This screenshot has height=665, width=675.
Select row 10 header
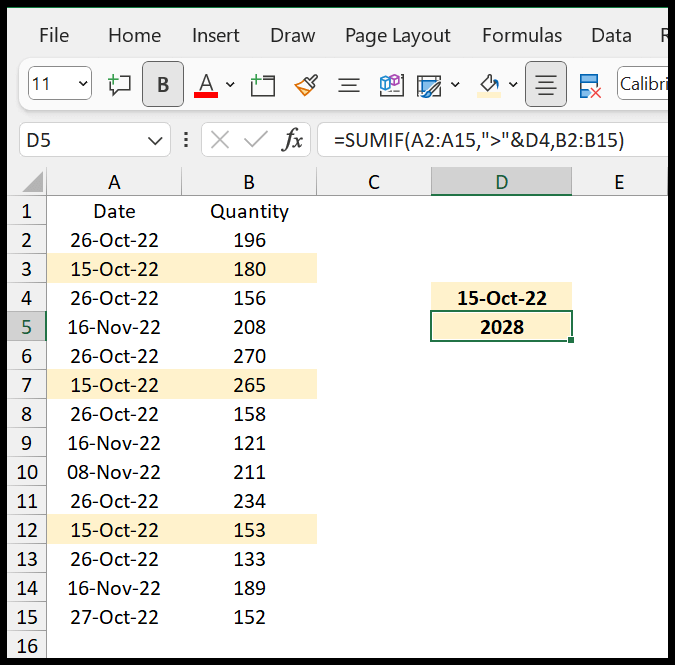(27, 472)
